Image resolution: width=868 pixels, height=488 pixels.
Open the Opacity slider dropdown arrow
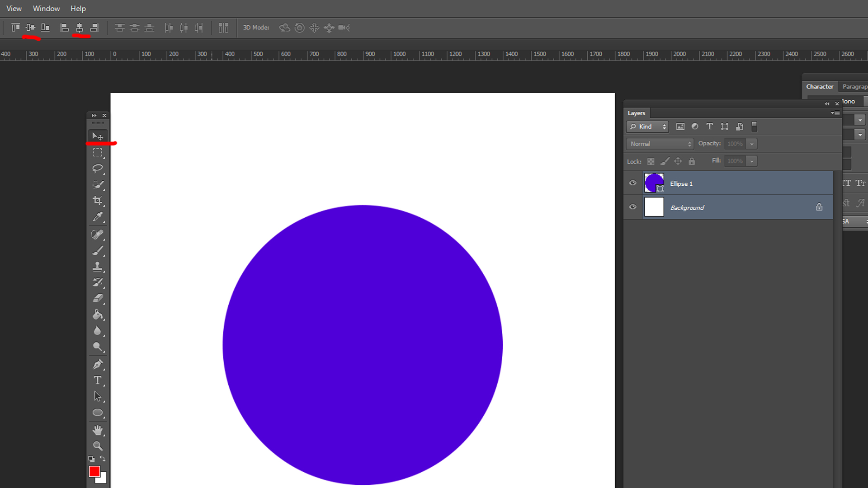pos(752,144)
